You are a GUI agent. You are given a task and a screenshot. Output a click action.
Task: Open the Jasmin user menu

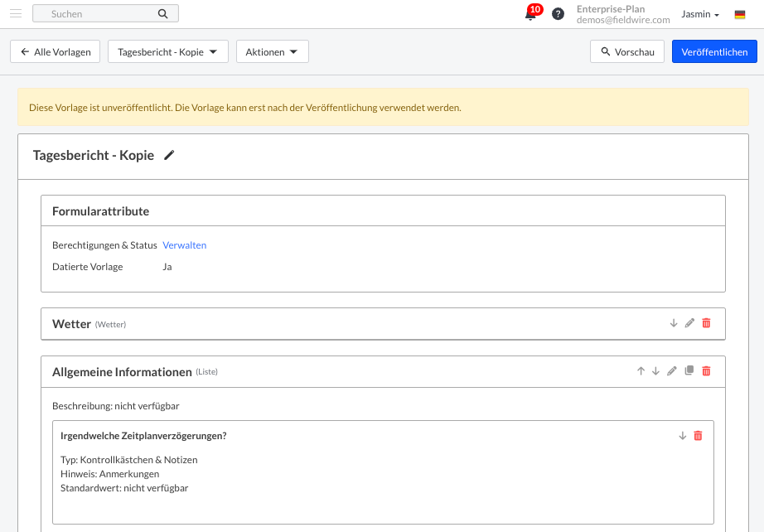point(700,14)
